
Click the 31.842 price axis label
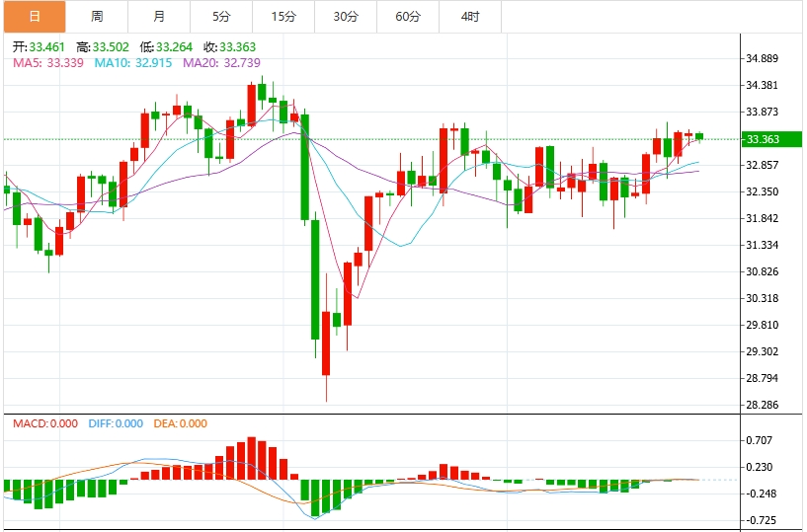763,219
